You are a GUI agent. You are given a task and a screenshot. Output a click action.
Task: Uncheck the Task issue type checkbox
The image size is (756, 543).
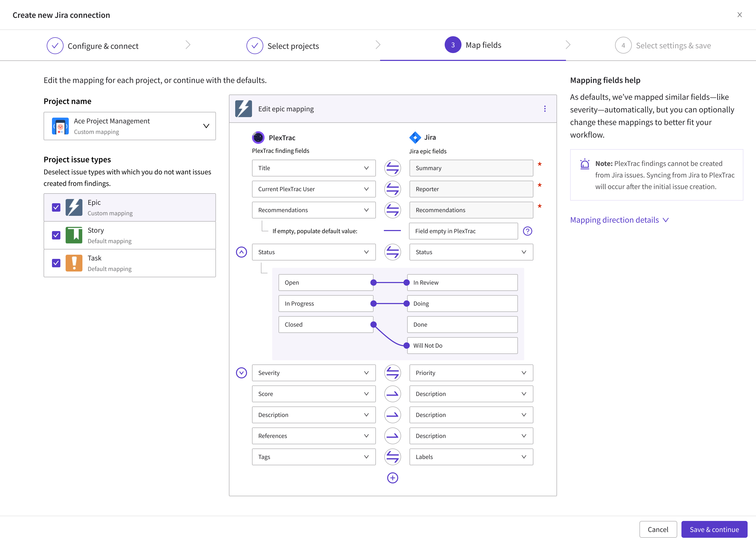(x=56, y=263)
